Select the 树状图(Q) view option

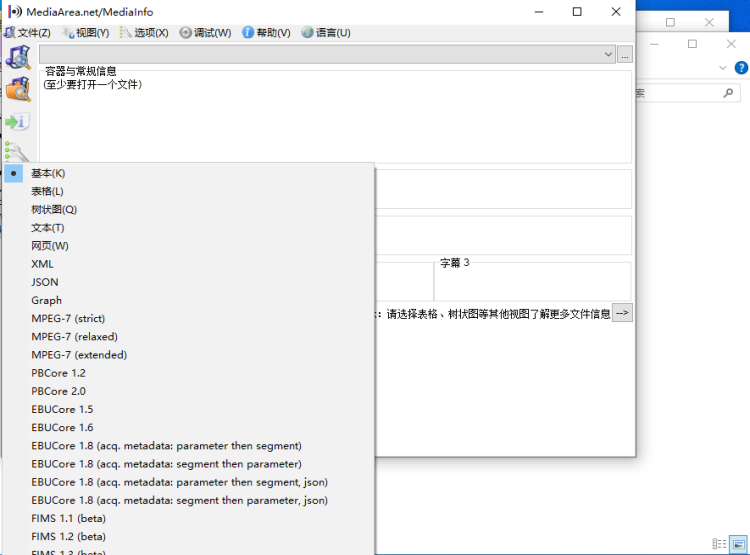pos(188,210)
